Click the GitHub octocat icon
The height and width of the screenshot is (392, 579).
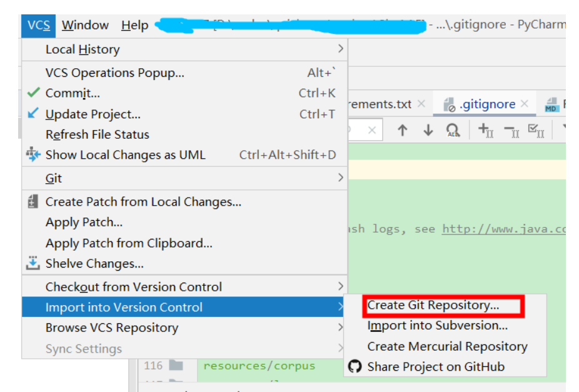(x=355, y=366)
